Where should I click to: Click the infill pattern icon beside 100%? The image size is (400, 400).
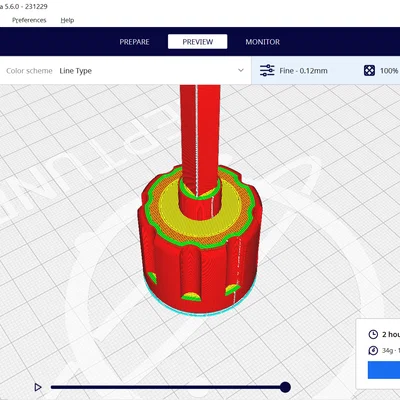tap(369, 71)
